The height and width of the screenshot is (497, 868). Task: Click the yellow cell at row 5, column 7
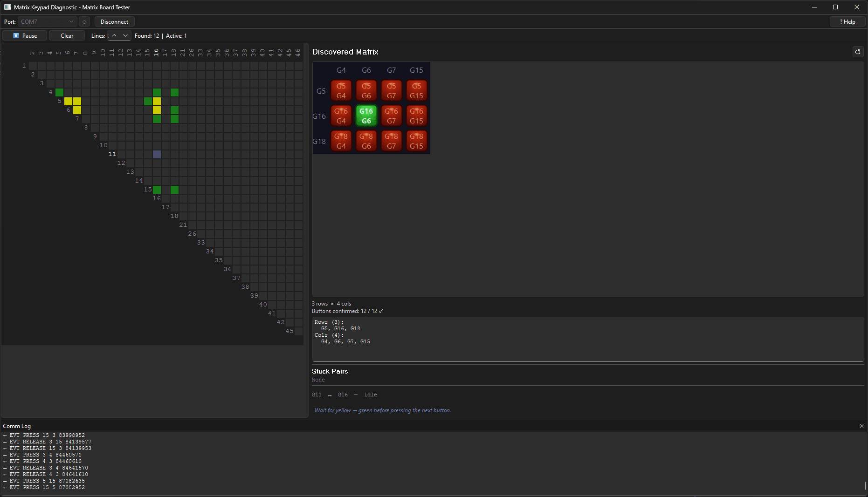[x=77, y=101]
